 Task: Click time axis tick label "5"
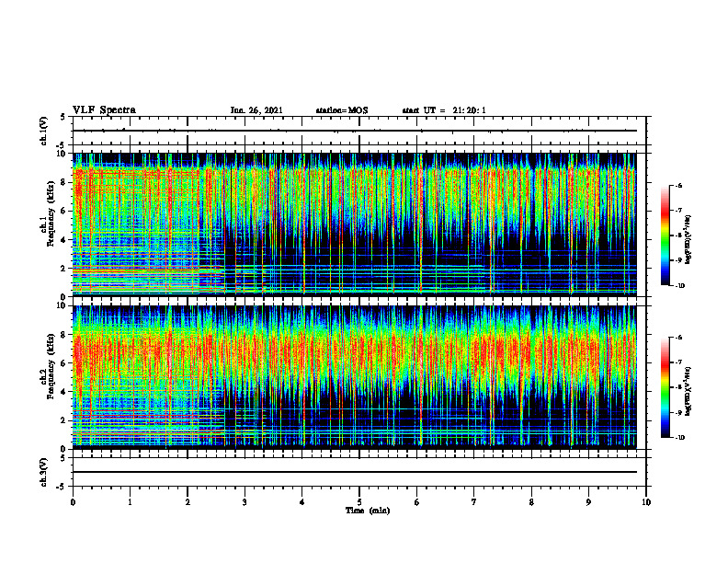359,502
